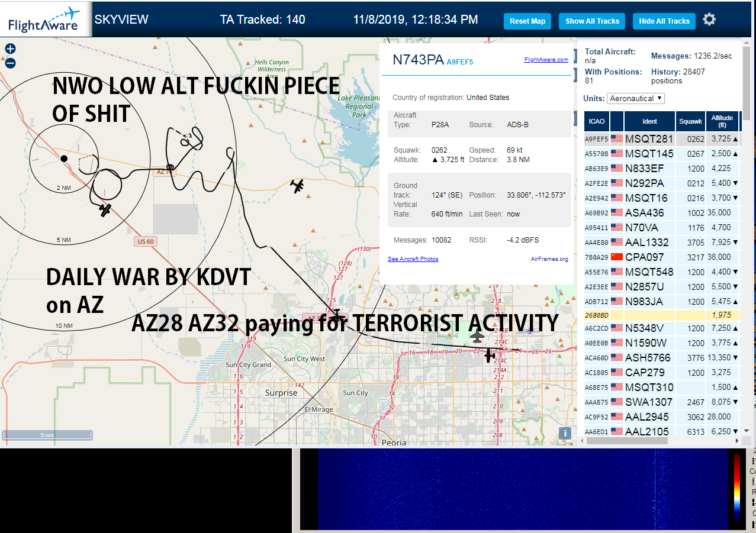Viewport: 756px width, 533px height.
Task: Zoom out the map with minus button
Action: (10, 63)
